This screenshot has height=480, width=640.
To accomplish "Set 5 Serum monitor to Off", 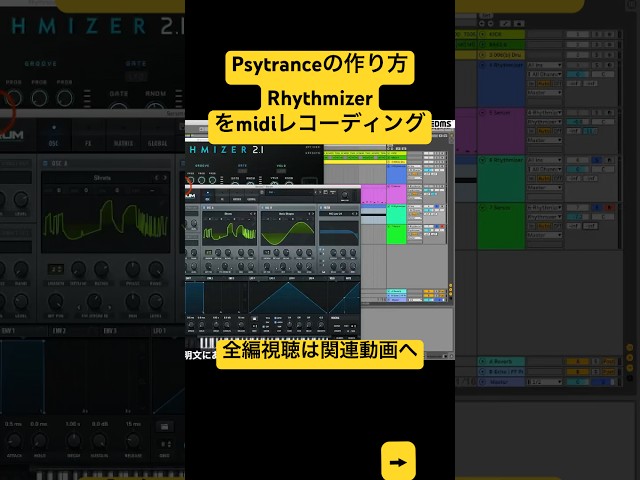I will [556, 131].
